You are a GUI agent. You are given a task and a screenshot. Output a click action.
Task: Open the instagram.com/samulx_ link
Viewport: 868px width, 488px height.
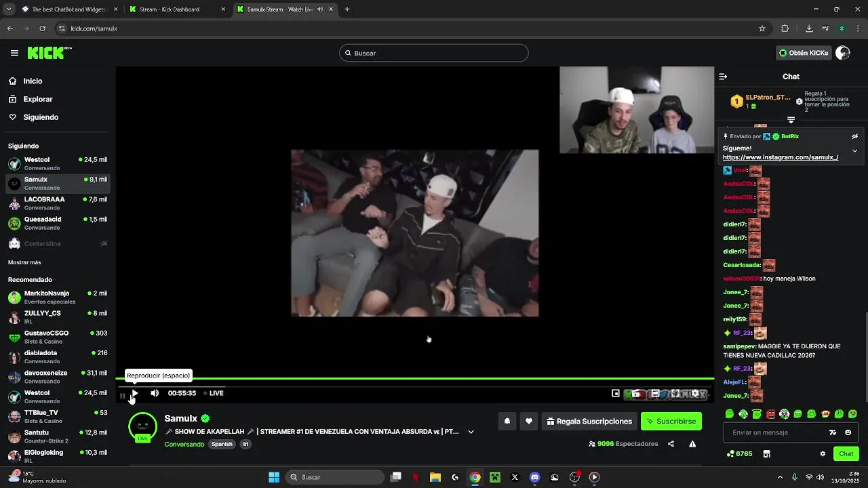coord(781,157)
